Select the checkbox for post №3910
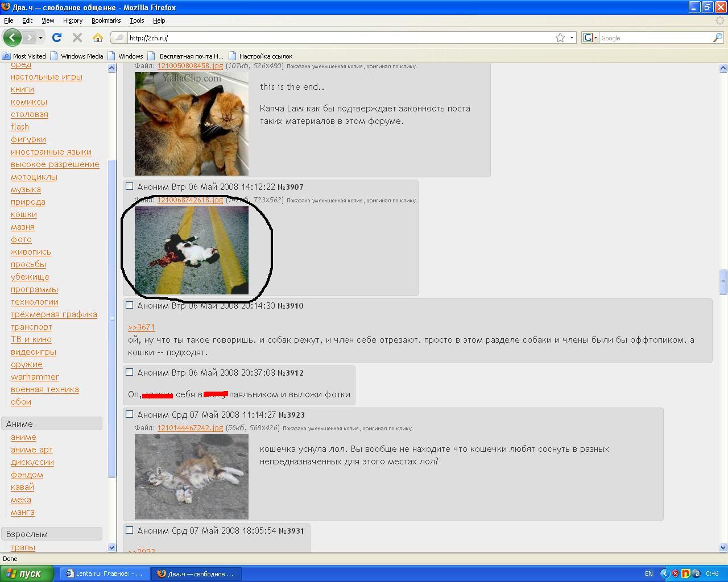 (129, 305)
